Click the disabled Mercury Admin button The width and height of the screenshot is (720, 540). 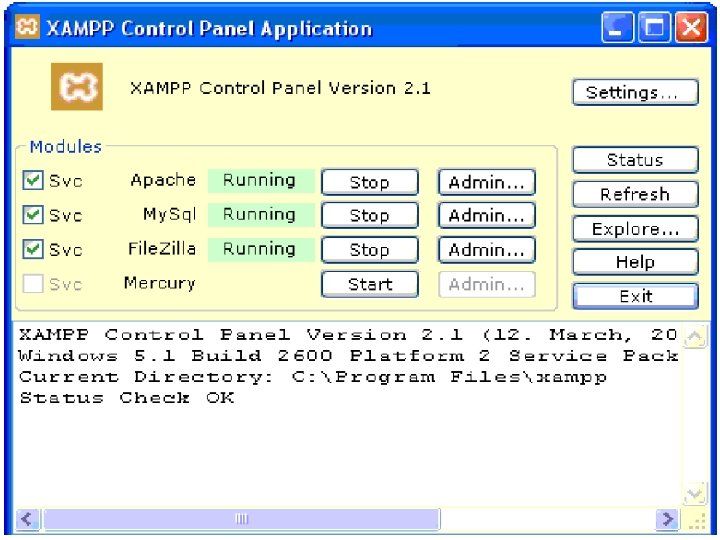click(x=487, y=284)
